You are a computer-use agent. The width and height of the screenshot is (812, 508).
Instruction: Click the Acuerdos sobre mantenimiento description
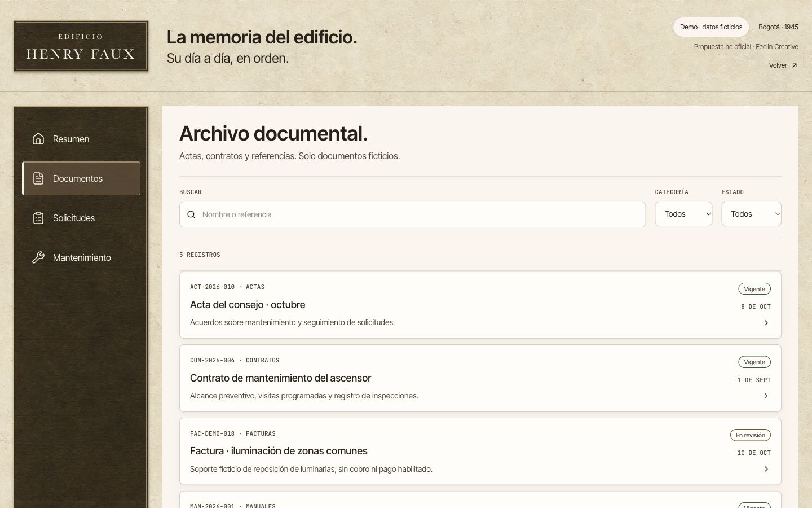292,322
